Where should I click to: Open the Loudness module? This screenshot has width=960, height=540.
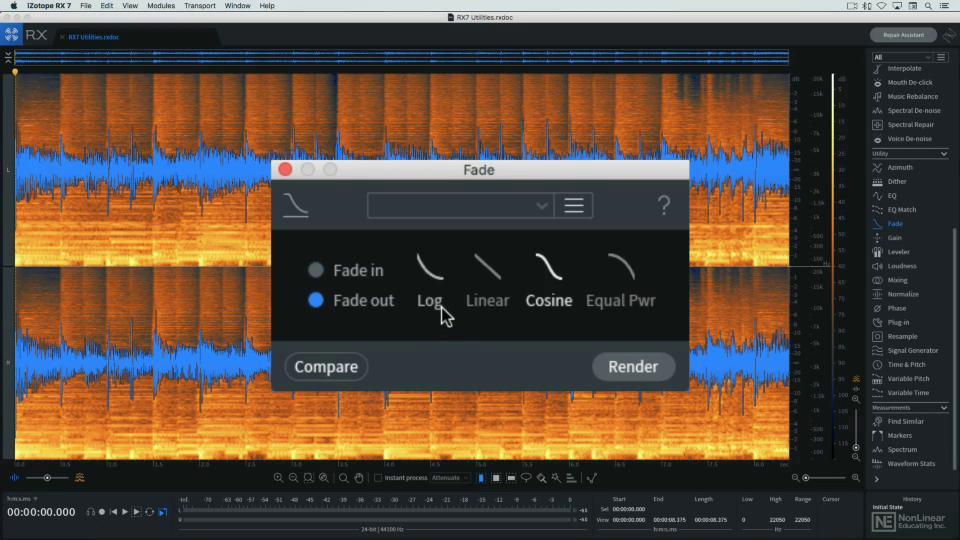pos(902,266)
